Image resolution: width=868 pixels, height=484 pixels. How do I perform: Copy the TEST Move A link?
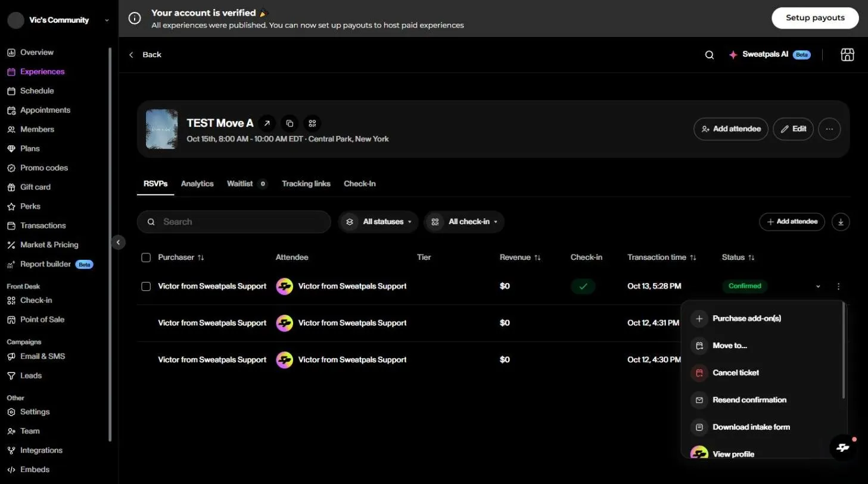[x=290, y=123]
